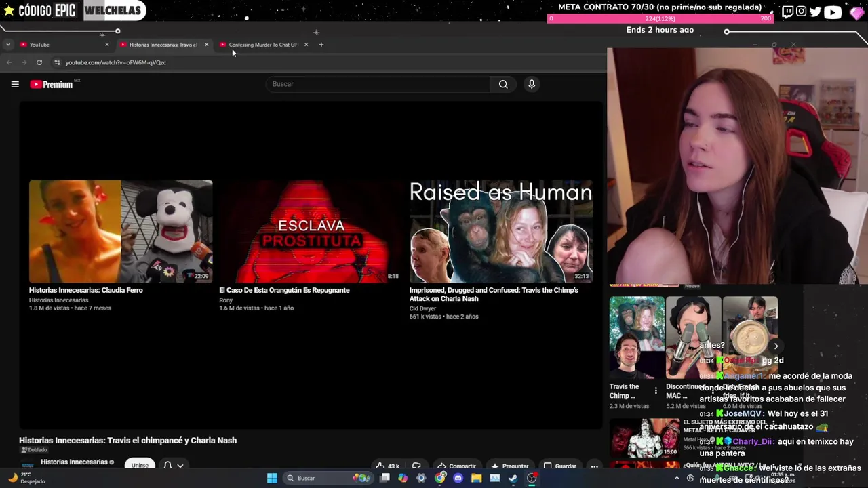Screen dimensions: 868x488
Task: Click the magnifier search button on YouTube
Action: 503,84
